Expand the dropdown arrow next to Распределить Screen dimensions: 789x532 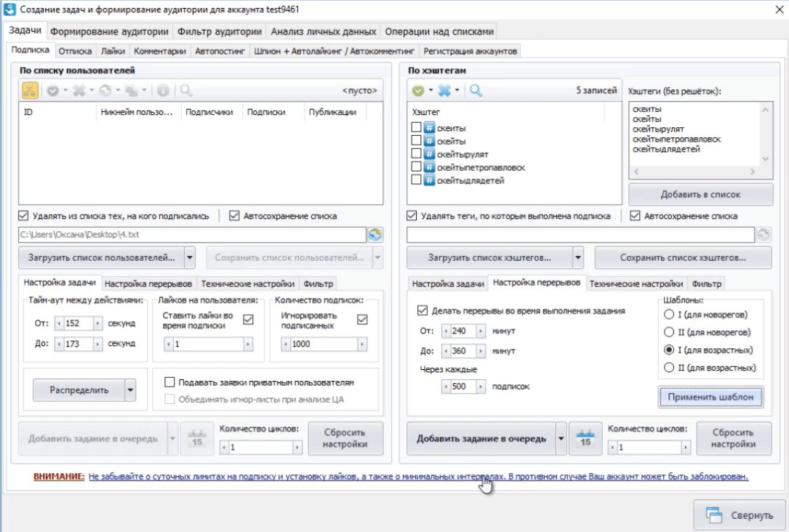[x=130, y=390]
